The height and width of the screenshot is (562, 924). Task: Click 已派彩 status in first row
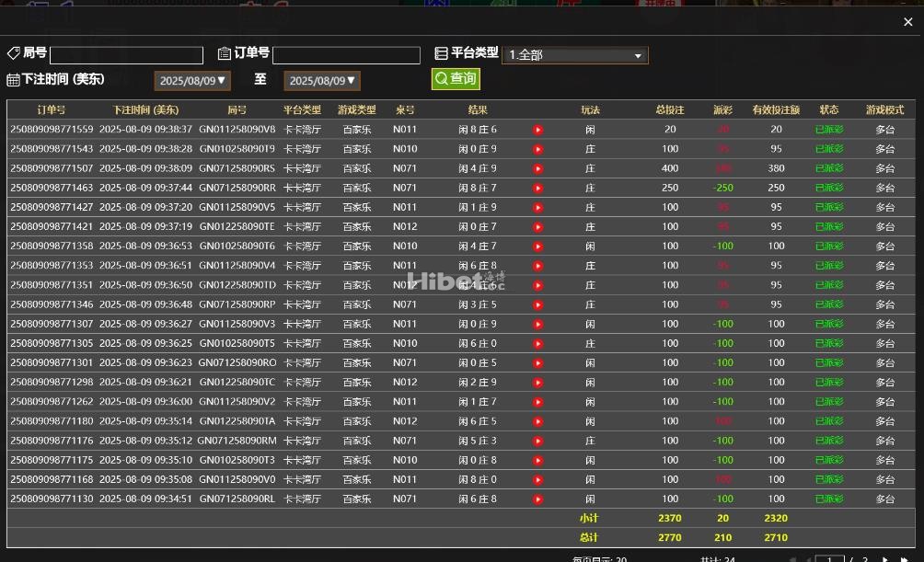[x=828, y=130]
